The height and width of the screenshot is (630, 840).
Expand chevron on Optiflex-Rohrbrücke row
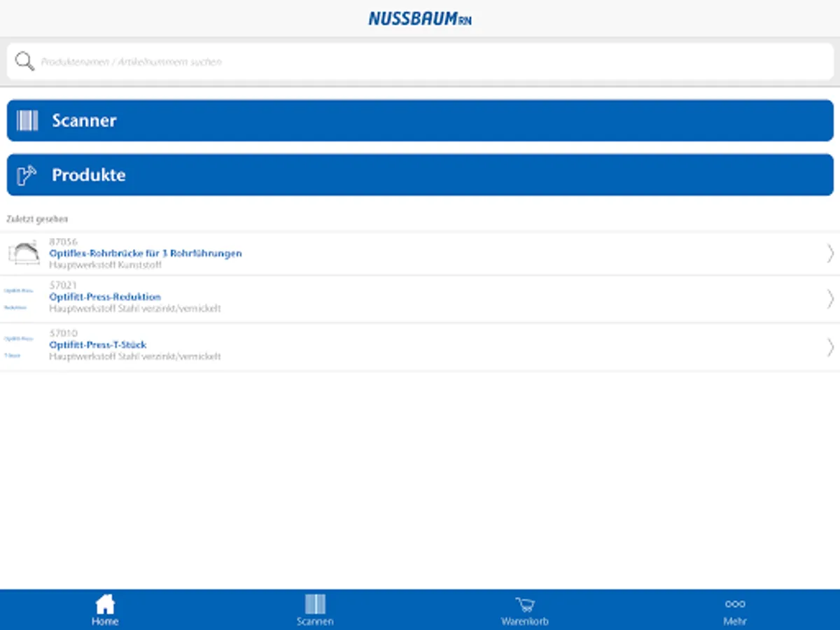pos(830,253)
